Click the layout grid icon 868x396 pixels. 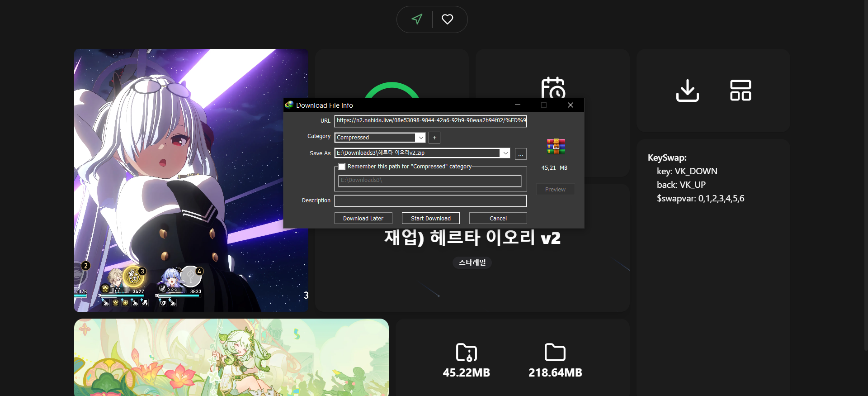741,91
